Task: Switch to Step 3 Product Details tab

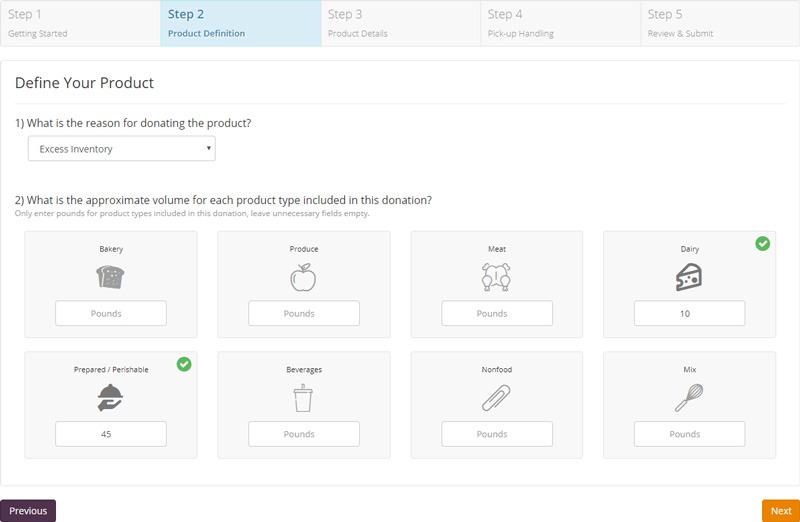Action: (400, 23)
